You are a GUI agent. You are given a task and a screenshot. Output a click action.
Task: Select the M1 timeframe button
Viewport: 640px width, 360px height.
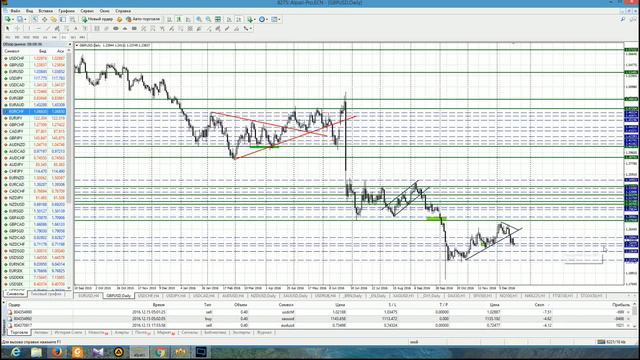[x=7, y=37]
